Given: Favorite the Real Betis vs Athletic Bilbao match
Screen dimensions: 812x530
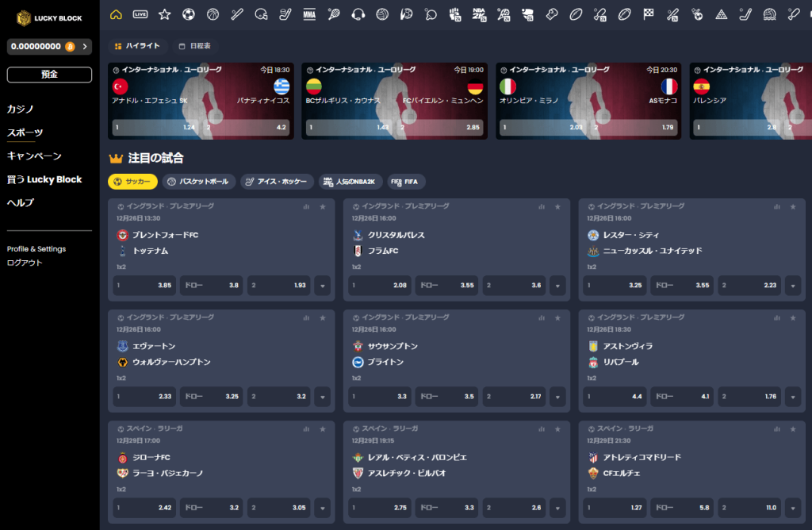Looking at the screenshot, I should click(557, 429).
